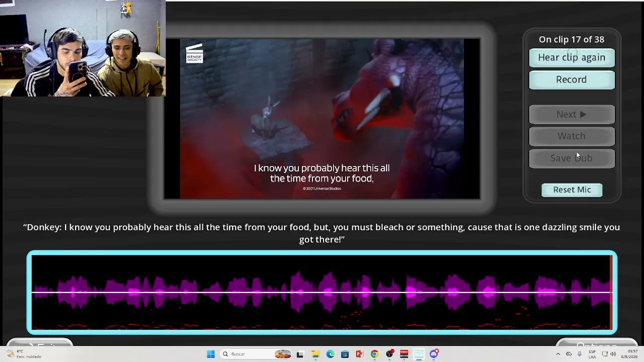
Task: Click the 'On clip 17 of 38' counter text
Action: tap(572, 39)
